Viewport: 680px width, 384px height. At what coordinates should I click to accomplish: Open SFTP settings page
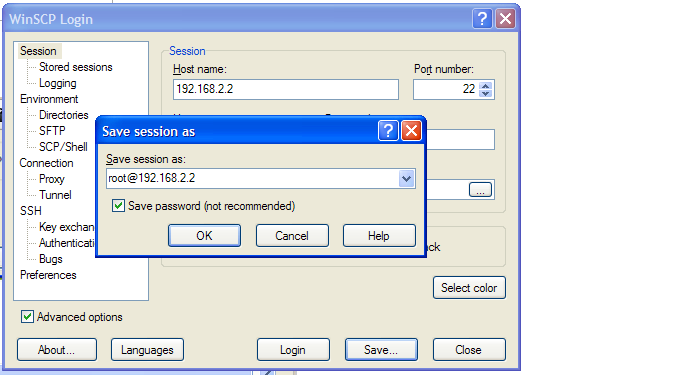[x=52, y=131]
